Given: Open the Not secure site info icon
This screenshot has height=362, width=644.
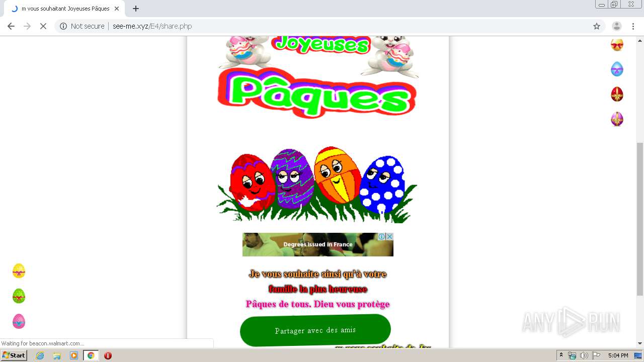Looking at the screenshot, I should pyautogui.click(x=63, y=26).
